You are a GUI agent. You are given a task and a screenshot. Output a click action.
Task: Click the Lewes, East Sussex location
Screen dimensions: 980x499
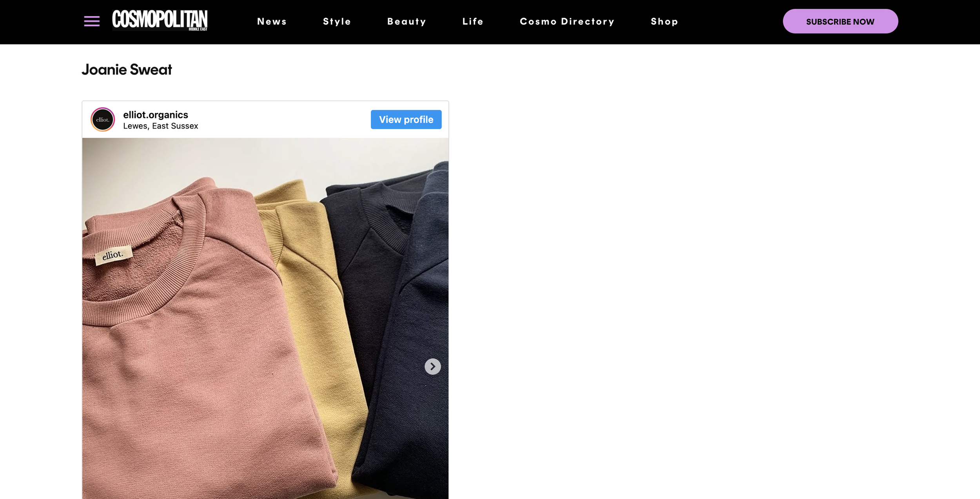click(x=160, y=126)
